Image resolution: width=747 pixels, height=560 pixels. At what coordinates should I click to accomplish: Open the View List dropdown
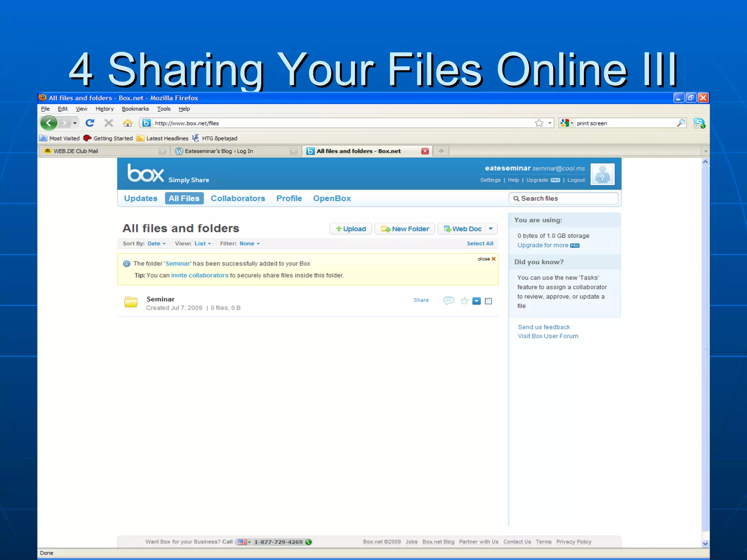203,244
